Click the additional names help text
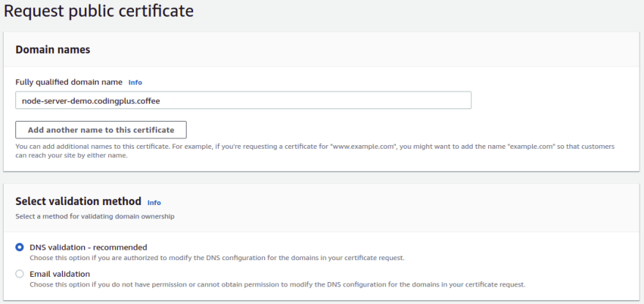This screenshot has height=304, width=644. point(315,151)
